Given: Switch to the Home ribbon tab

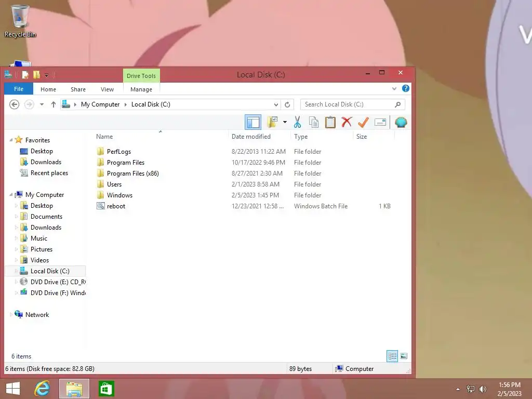Looking at the screenshot, I should [48, 89].
